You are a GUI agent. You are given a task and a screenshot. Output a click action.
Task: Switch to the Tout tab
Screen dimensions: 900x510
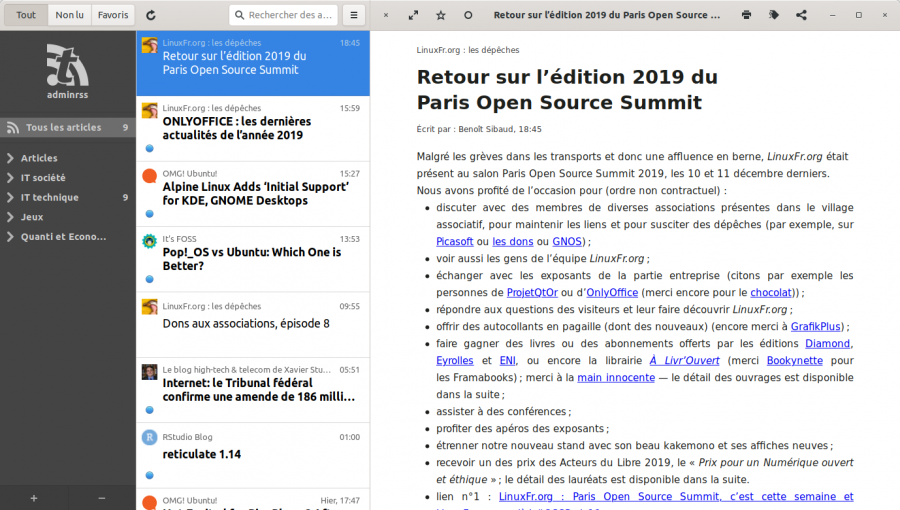(x=26, y=15)
